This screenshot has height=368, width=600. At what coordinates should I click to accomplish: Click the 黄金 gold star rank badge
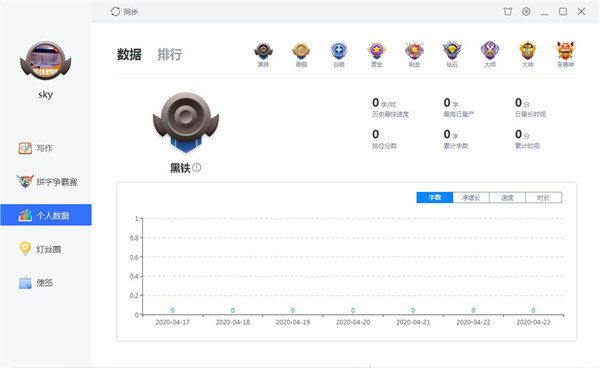(377, 55)
